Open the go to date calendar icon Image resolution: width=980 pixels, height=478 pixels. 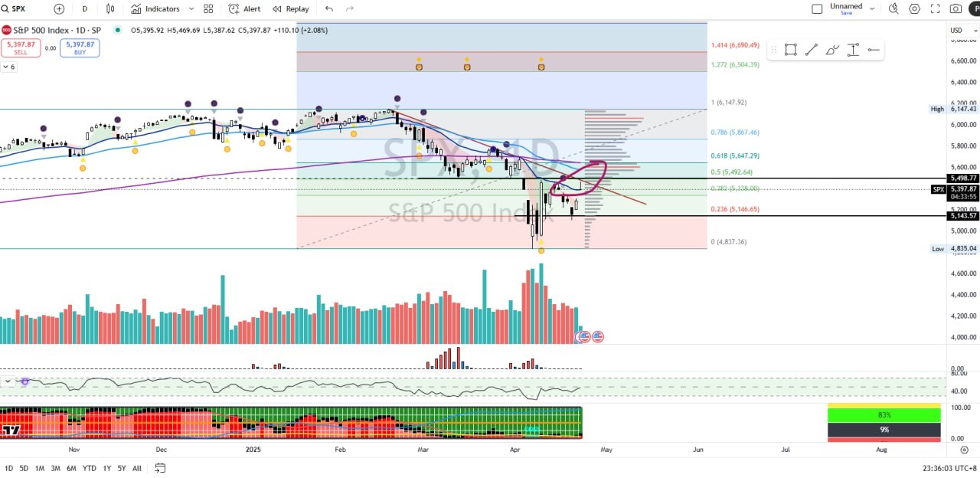pos(161,468)
